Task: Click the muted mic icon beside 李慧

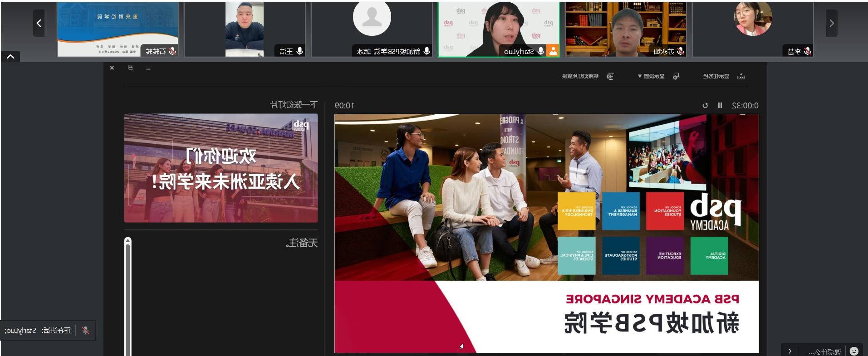Action: [x=808, y=51]
